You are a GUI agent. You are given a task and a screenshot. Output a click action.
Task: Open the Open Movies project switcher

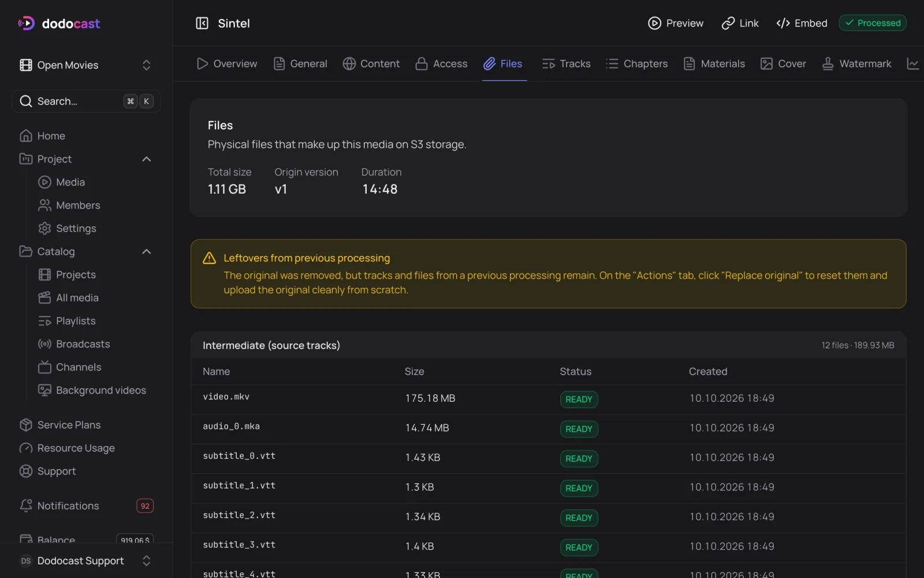[86, 65]
